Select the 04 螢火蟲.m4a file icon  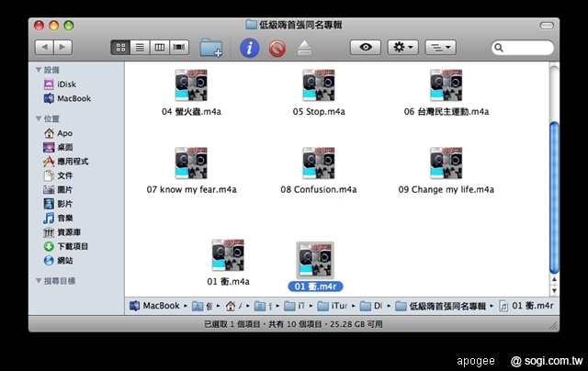pos(191,85)
